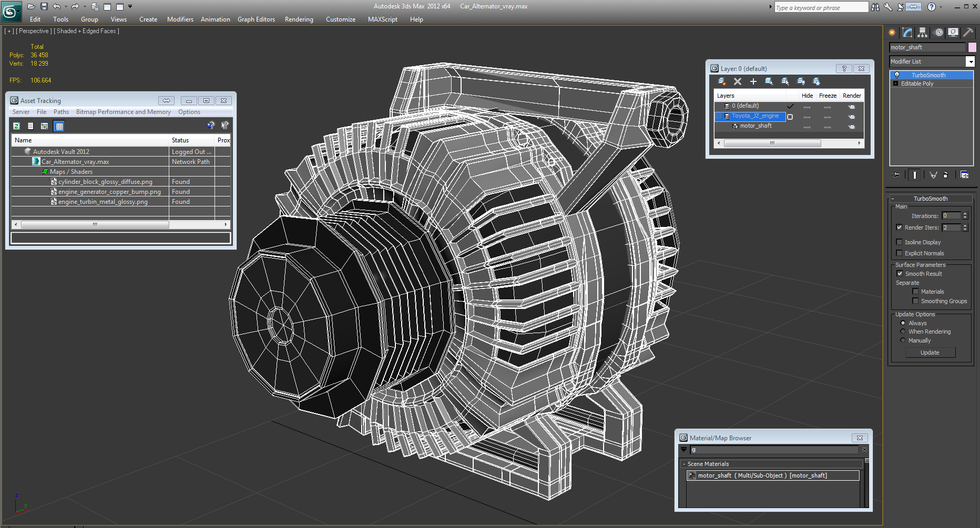Click Hide/Unhide All Layers icon

[801, 81]
